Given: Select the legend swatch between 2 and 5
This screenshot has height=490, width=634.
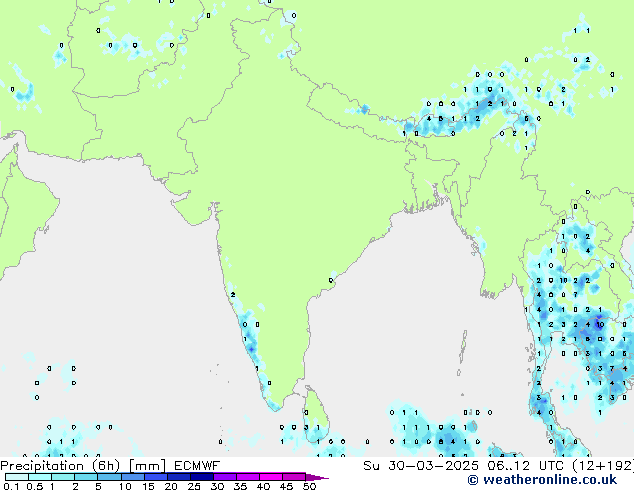Looking at the screenshot, I should (x=86, y=477).
